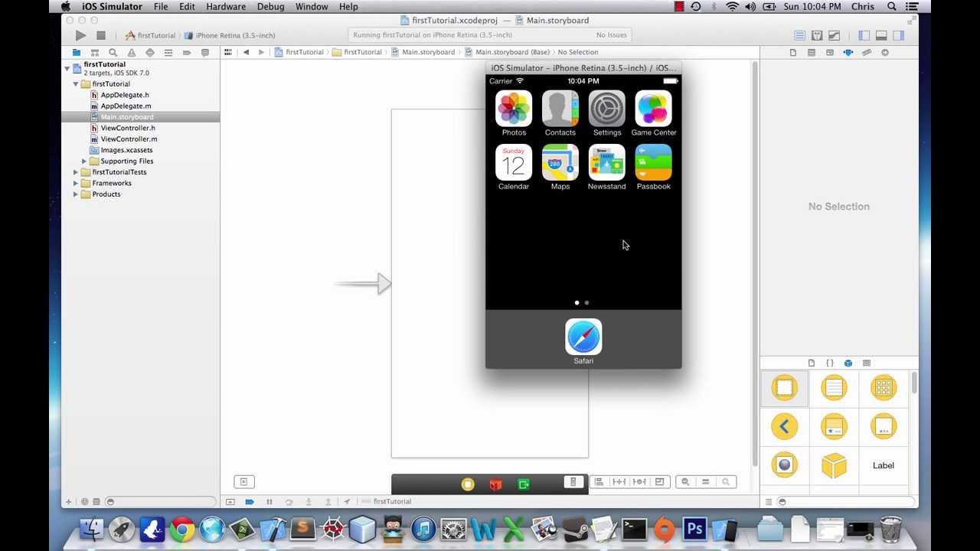The width and height of the screenshot is (980, 551).
Task: Open the iPhone Retina (3.5-inch) destination selector
Action: (x=230, y=35)
